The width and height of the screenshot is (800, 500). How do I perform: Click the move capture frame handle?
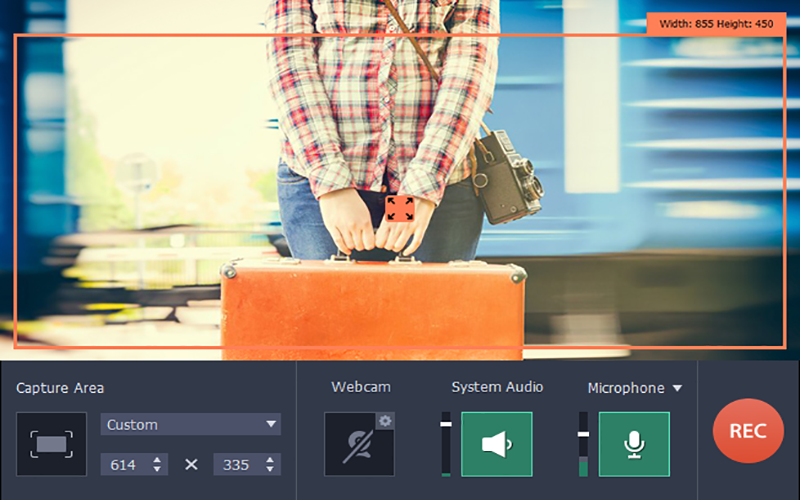pyautogui.click(x=400, y=209)
